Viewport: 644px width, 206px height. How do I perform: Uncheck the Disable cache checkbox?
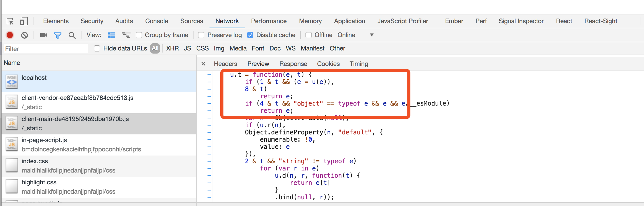250,35
